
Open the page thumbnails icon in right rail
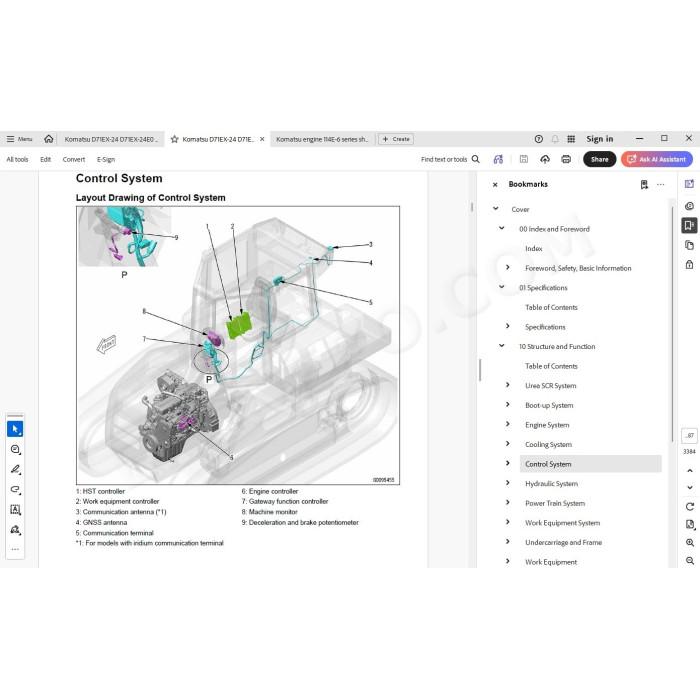click(x=689, y=245)
